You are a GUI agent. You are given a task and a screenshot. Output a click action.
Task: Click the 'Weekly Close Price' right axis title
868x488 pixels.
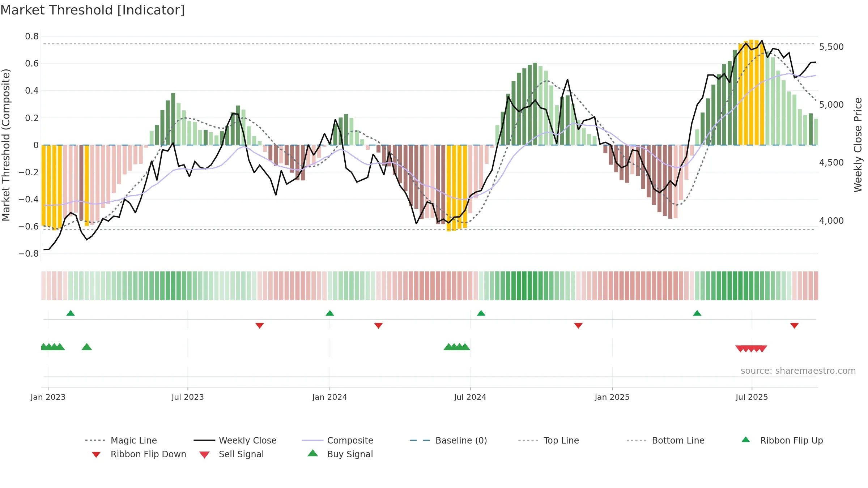[858, 145]
